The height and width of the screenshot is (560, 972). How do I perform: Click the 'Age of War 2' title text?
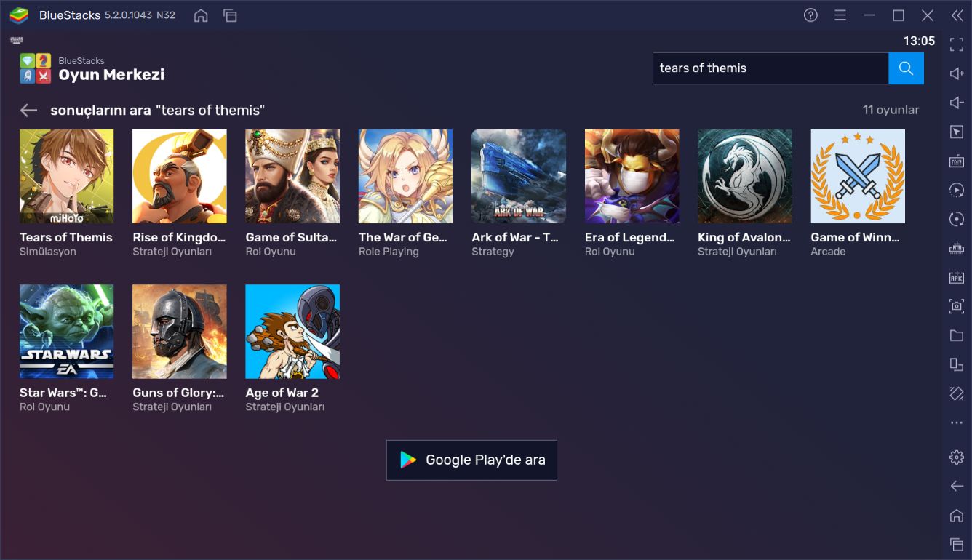(282, 392)
